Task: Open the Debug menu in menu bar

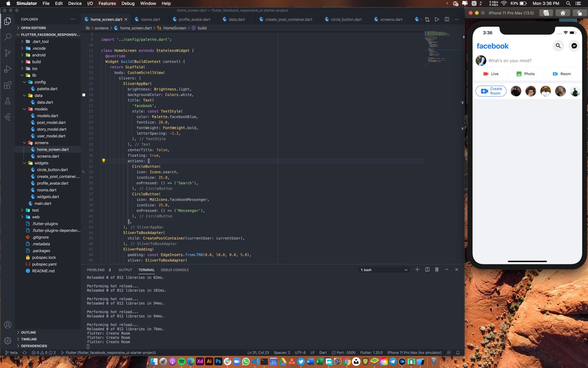Action: point(128,3)
